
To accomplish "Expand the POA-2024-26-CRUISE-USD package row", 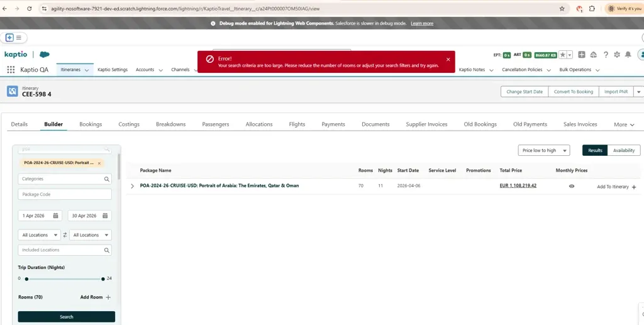I will [132, 186].
